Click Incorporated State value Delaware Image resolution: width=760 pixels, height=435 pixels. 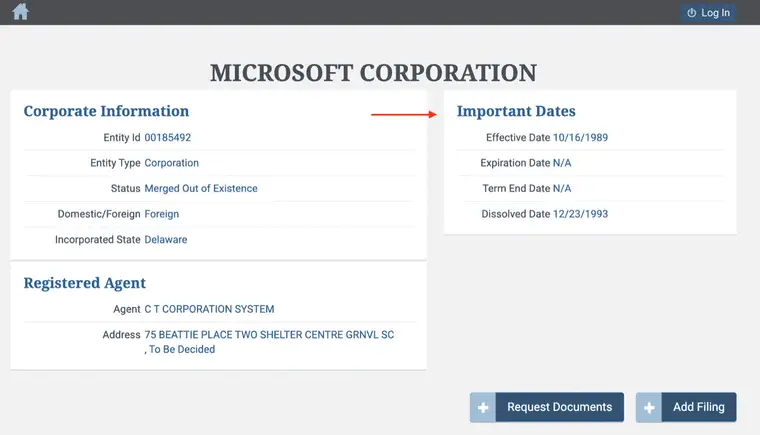point(166,240)
